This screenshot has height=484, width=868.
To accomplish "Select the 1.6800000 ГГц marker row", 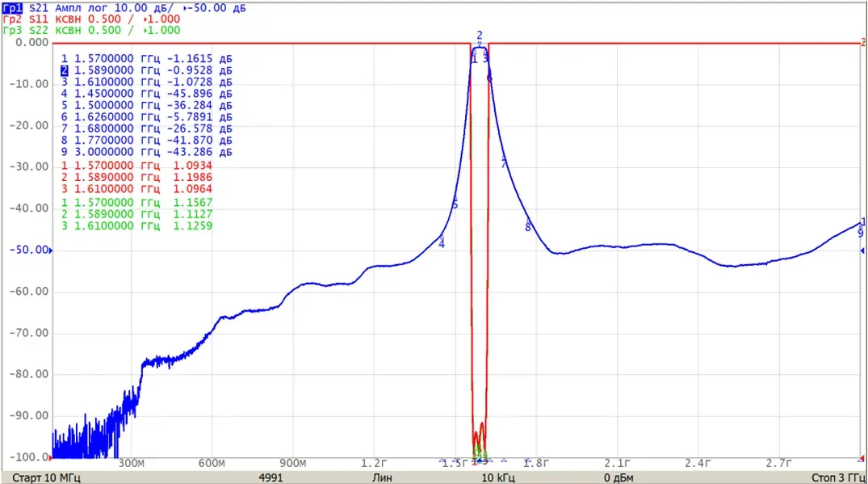I will (x=147, y=128).
